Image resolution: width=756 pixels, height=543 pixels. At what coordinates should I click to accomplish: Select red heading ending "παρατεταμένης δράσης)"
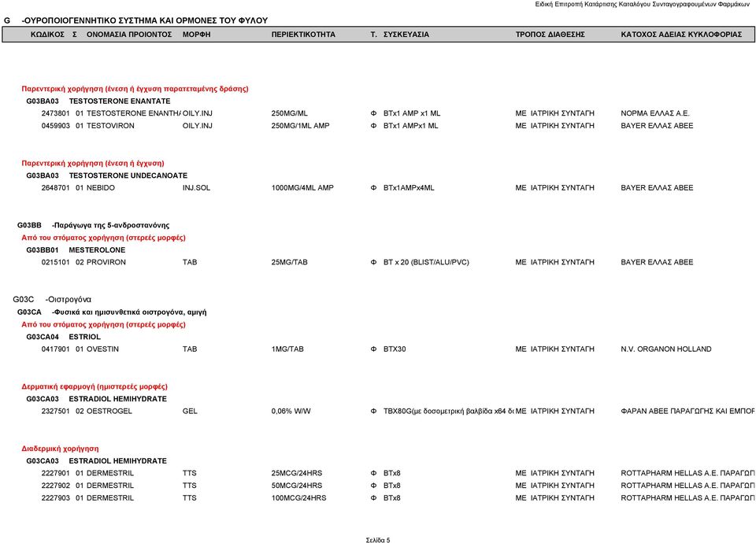[135, 89]
